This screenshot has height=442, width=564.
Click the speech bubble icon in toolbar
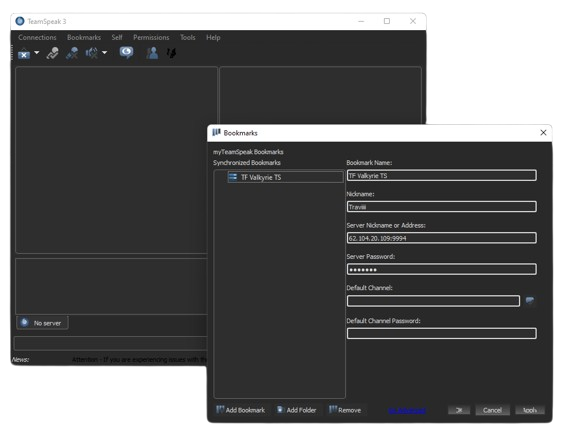126,53
